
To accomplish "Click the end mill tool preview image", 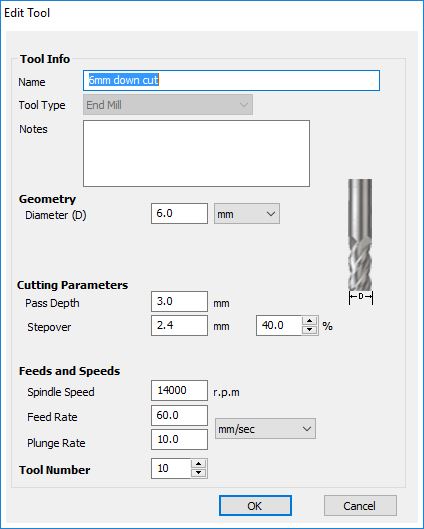I will tap(360, 234).
